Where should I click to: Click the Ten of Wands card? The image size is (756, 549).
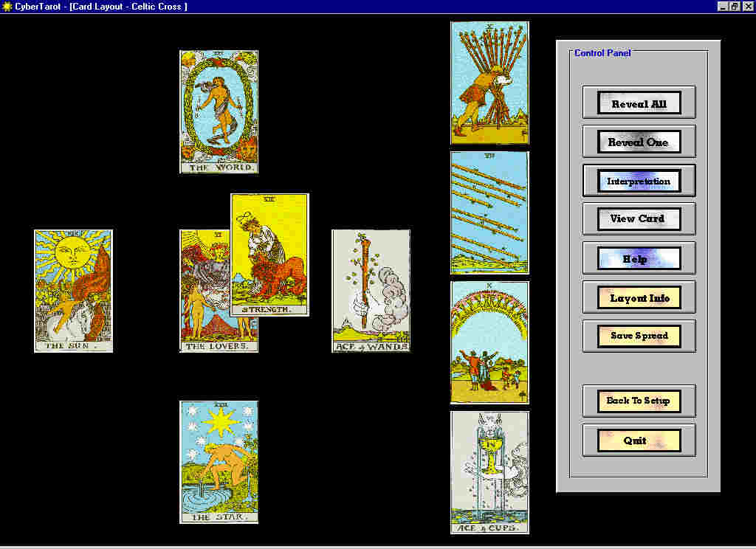489,83
